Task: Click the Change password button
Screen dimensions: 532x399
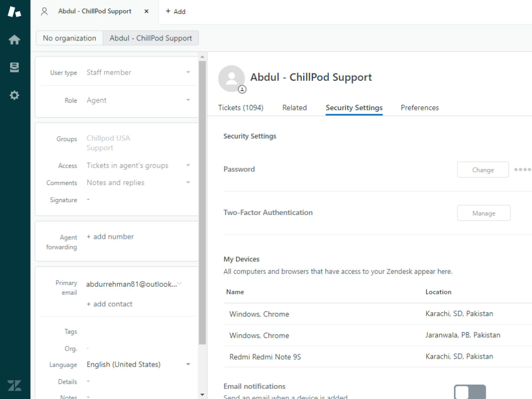Action: tap(483, 170)
